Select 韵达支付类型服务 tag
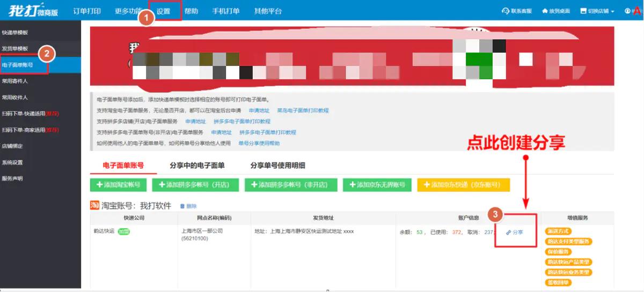The image size is (644, 292). [568, 242]
